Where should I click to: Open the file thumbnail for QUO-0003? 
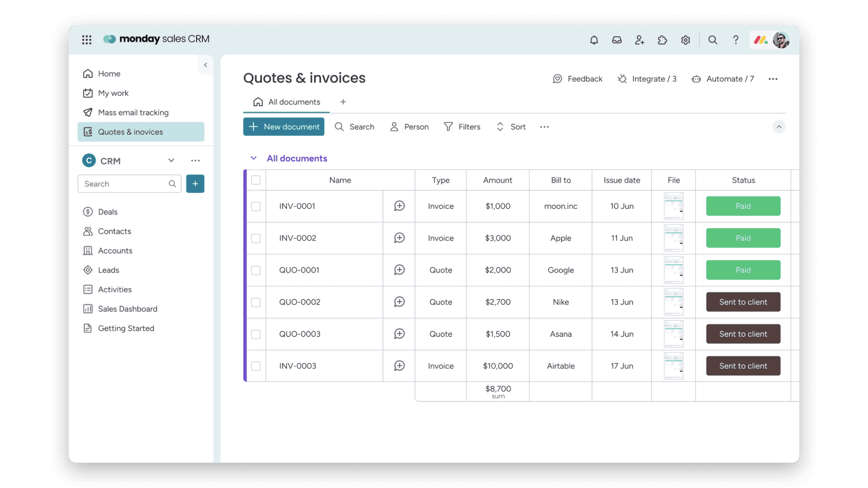pyautogui.click(x=674, y=334)
